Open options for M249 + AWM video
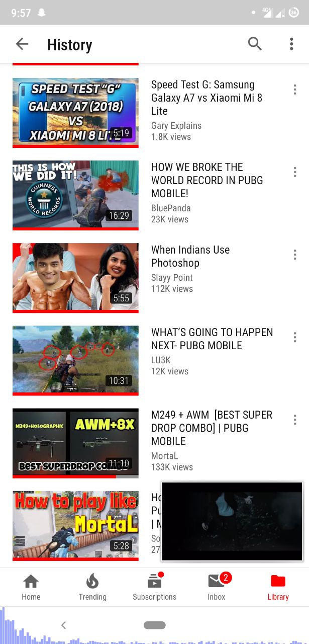Screen dimensions: 309x644 pyautogui.click(x=295, y=420)
